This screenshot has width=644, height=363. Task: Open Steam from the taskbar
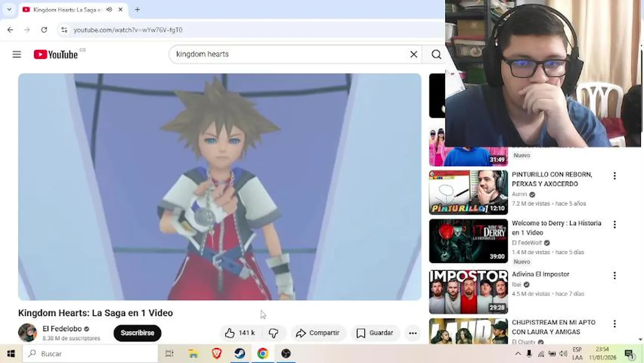click(240, 354)
